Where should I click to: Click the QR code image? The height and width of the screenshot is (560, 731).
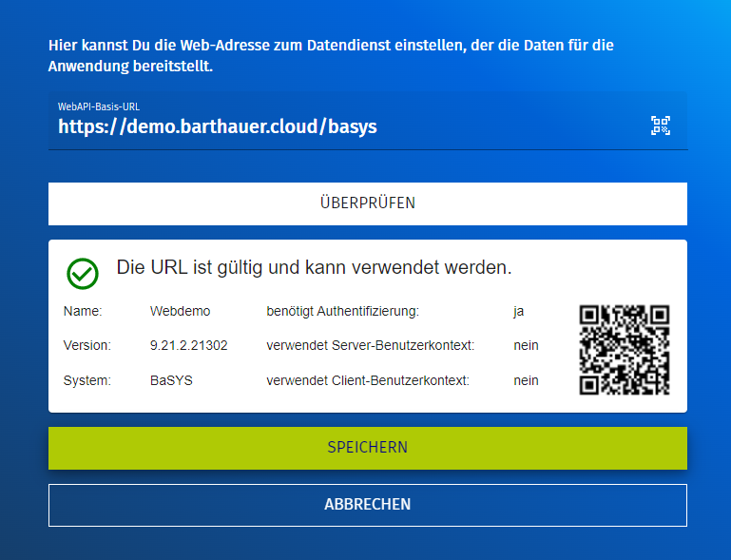coord(625,349)
